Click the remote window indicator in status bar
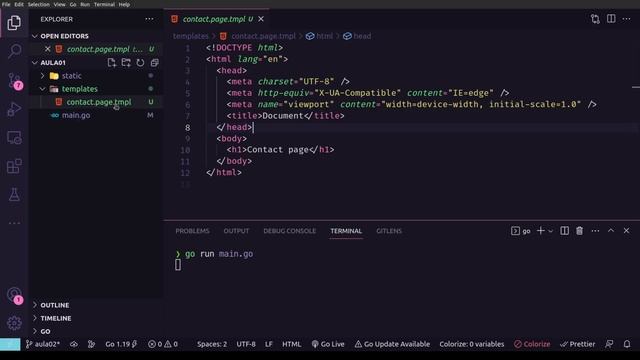This screenshot has width=640, height=360. pyautogui.click(x=10, y=344)
